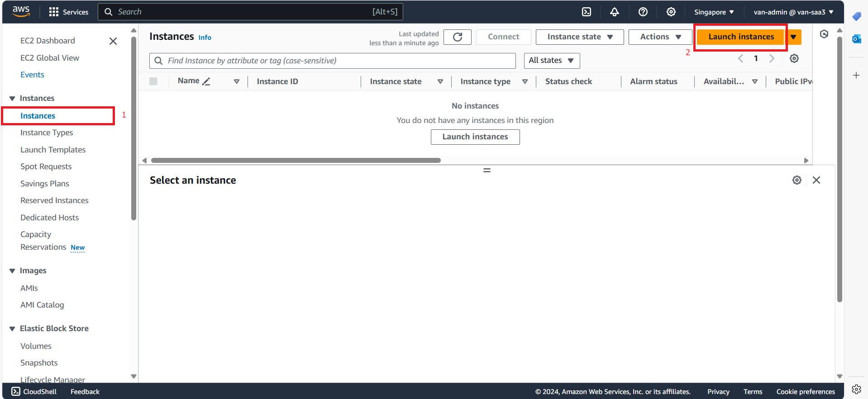Open browser sidebar settings gear

tap(856, 389)
